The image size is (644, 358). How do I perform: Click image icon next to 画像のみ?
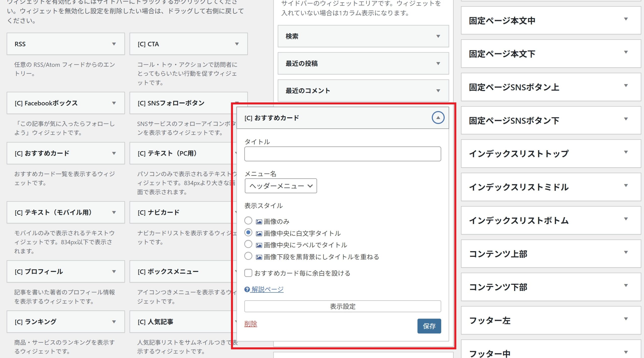coord(259,222)
